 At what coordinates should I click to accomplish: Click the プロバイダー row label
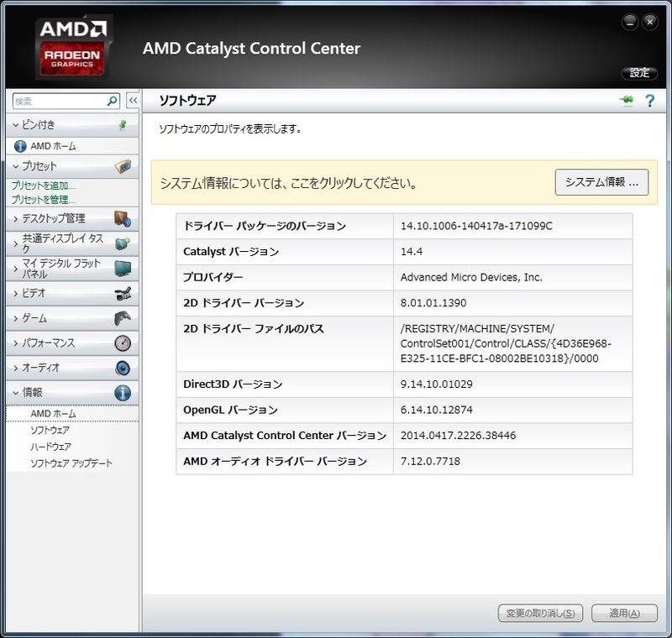coord(213,278)
